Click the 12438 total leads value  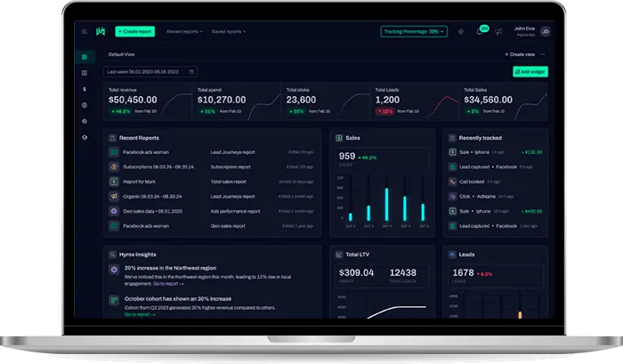click(403, 272)
